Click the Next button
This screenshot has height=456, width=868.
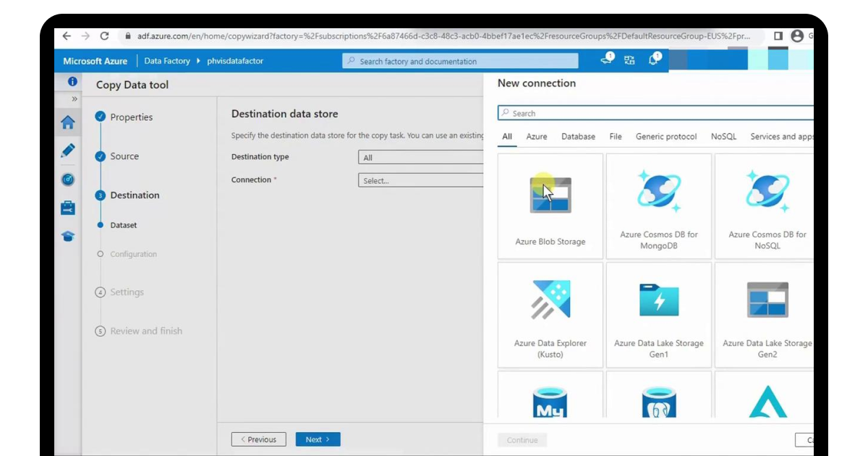[318, 439]
